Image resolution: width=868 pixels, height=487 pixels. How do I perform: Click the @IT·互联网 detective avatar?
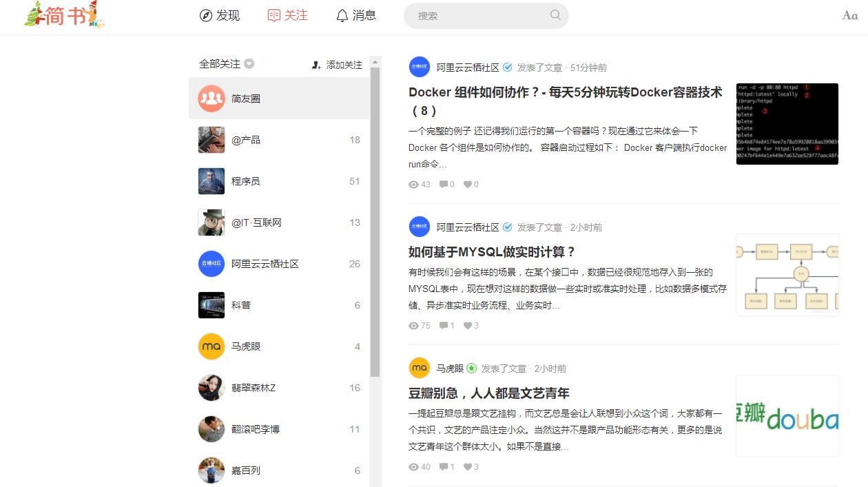pyautogui.click(x=211, y=222)
